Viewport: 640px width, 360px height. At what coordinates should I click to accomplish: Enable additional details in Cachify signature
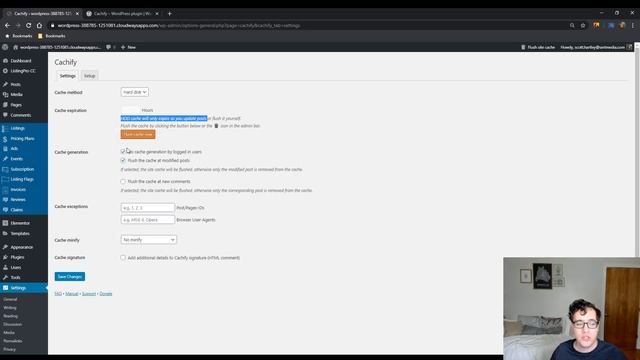[123, 258]
